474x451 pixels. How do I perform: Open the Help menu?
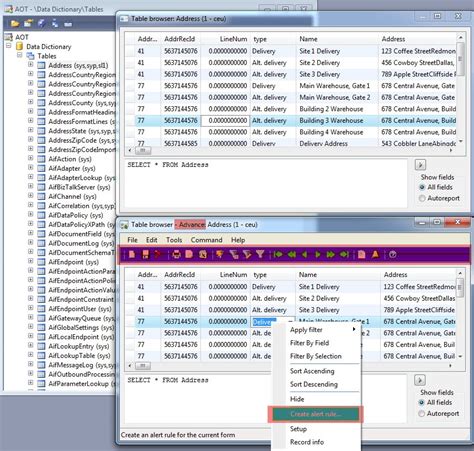238,240
